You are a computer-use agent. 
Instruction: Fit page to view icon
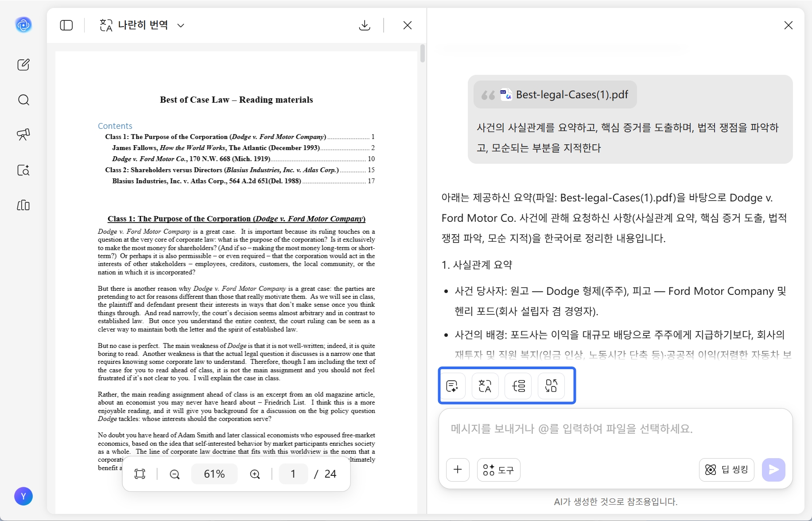140,474
